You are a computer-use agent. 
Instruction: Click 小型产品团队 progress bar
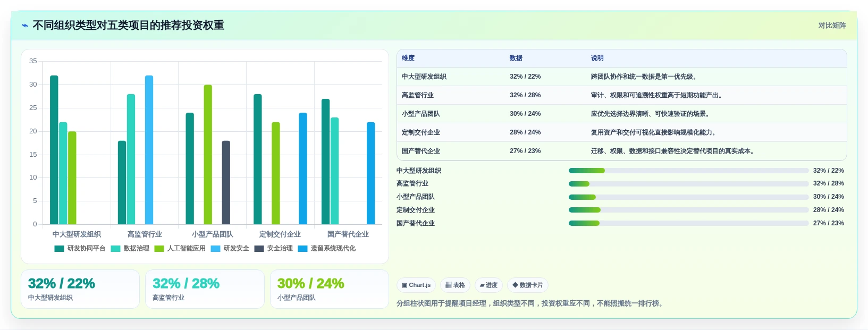(x=688, y=197)
